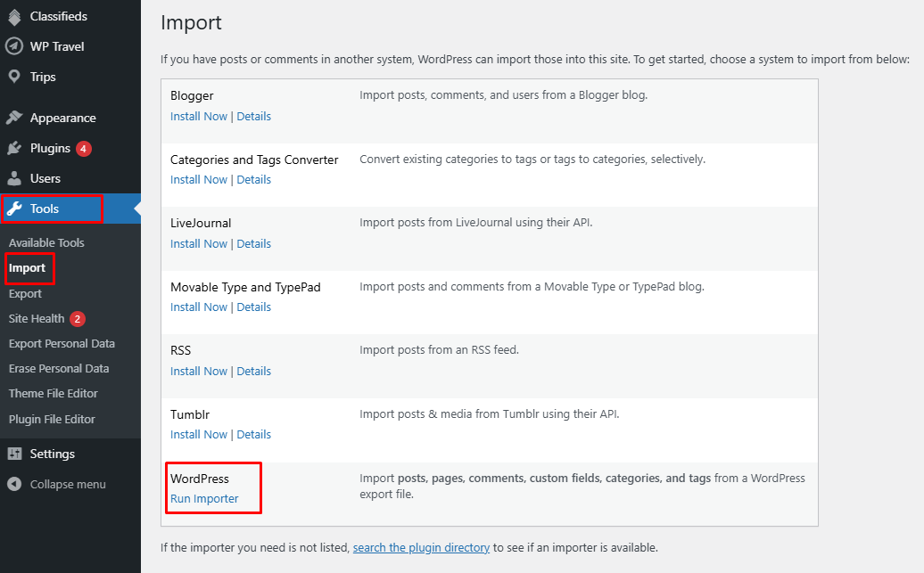Viewport: 924px width, 573px height.
Task: View Details for the RSS importer
Action: 253,371
